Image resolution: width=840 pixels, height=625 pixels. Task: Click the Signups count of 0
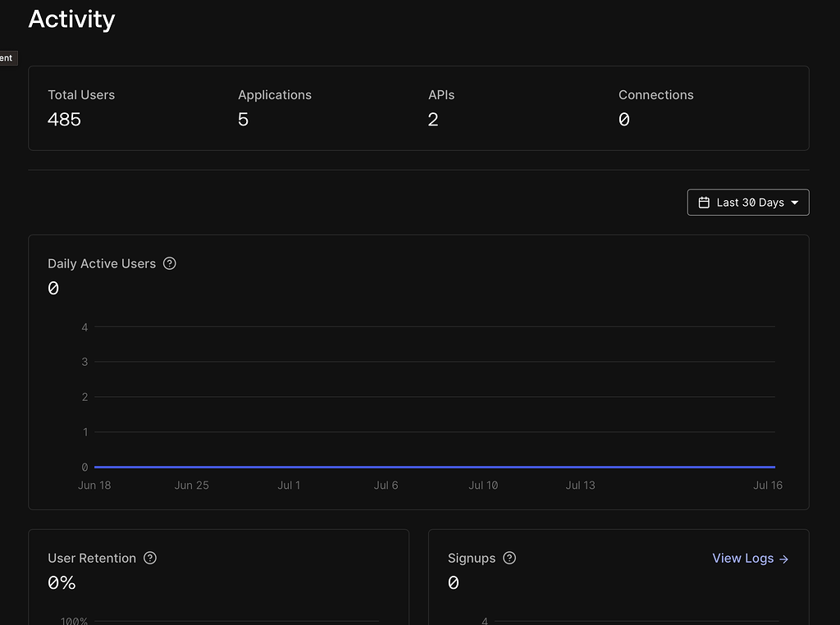click(453, 582)
